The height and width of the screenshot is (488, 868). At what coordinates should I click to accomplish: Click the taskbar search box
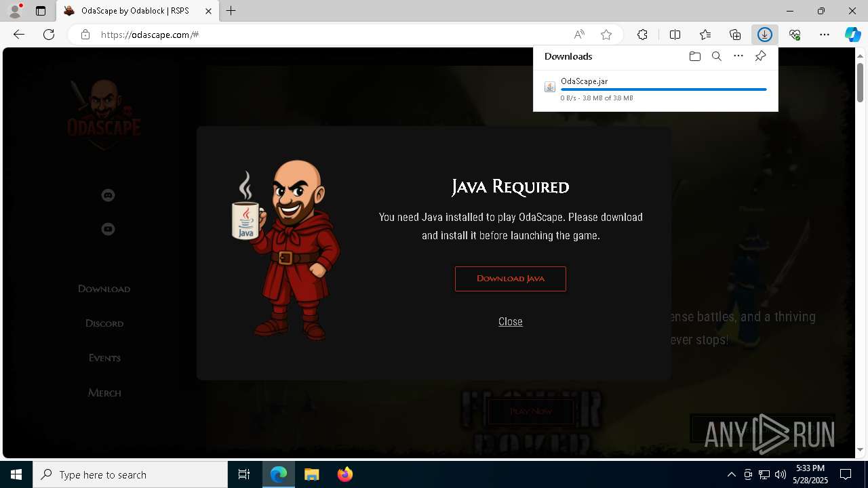pyautogui.click(x=130, y=474)
